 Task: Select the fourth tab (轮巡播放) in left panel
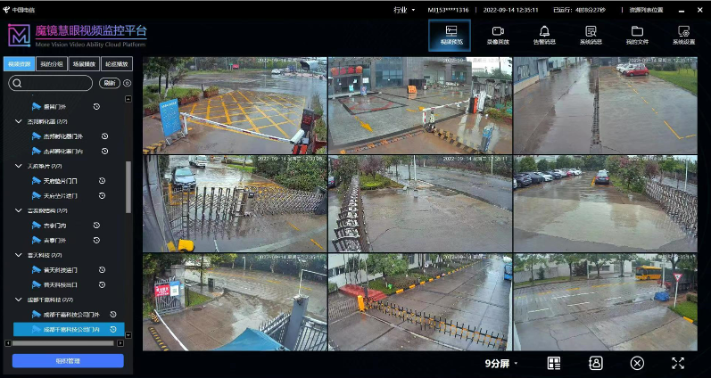pyautogui.click(x=117, y=64)
